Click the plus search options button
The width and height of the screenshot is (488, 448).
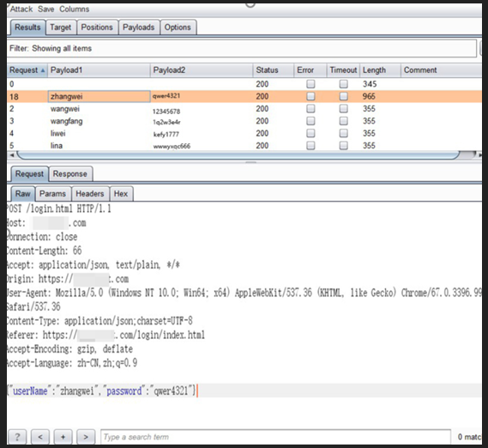pos(63,437)
